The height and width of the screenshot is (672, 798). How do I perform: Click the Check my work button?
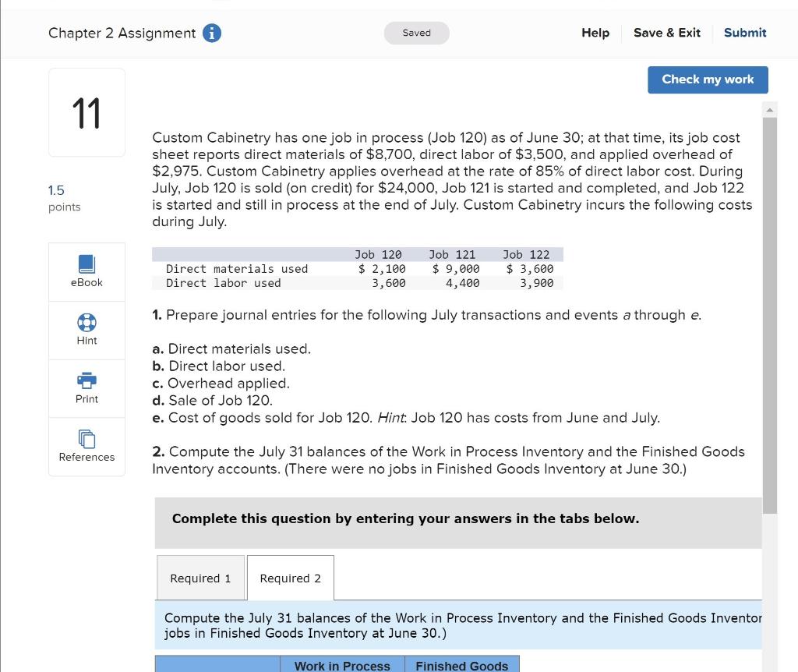(707, 80)
